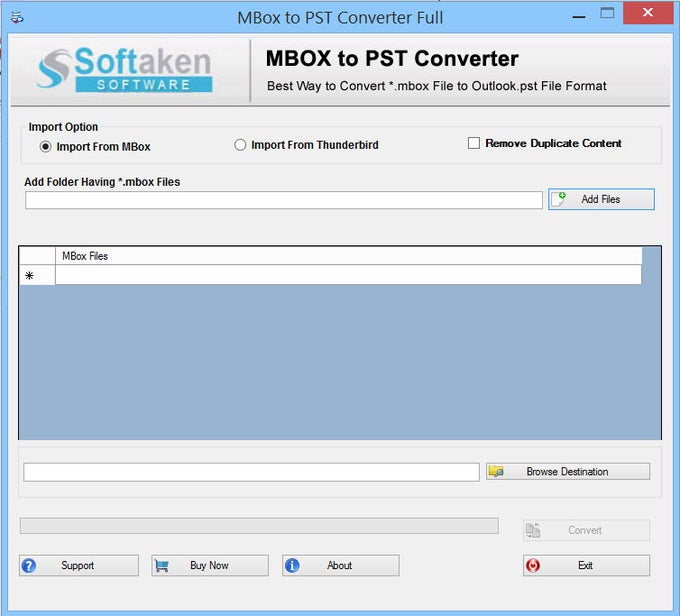The image size is (680, 616).
Task: Click the Buy Now button label
Action: click(209, 565)
